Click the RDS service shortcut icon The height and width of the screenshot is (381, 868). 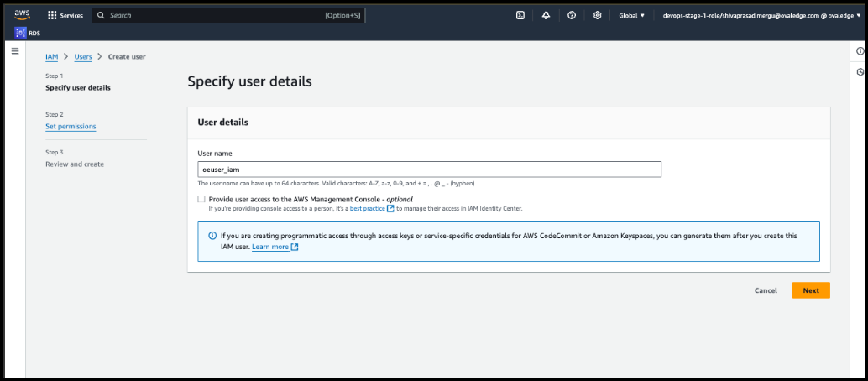click(x=21, y=33)
